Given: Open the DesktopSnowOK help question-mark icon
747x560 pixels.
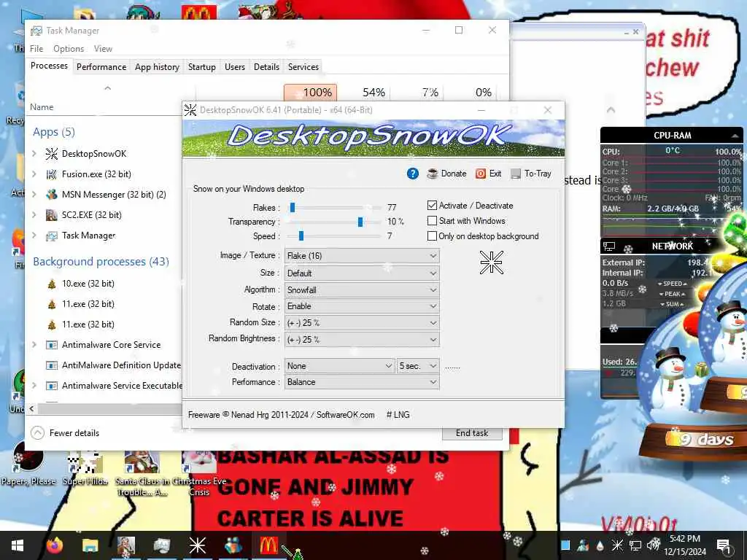Looking at the screenshot, I should point(413,174).
